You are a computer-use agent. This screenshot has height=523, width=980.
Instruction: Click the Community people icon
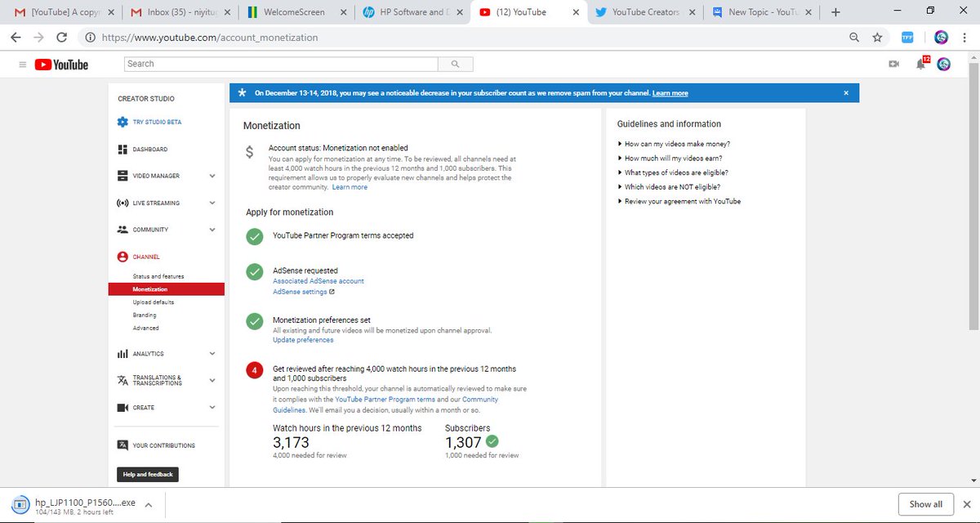coord(122,230)
